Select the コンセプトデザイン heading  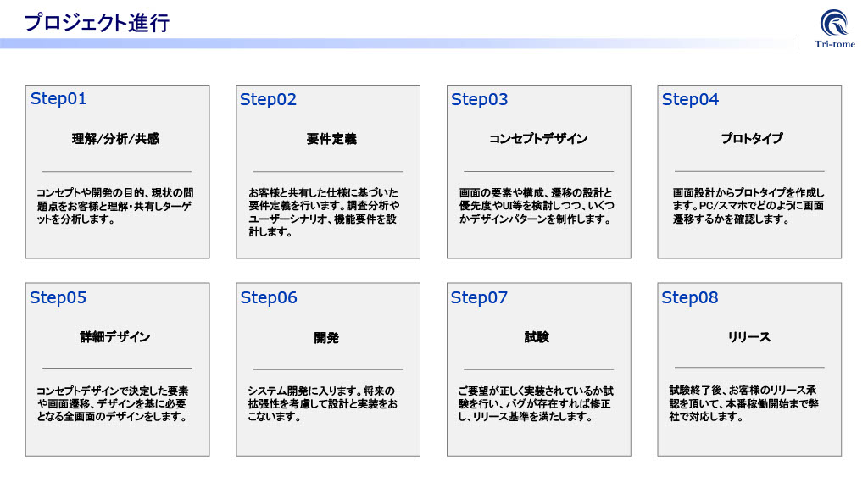tap(538, 138)
